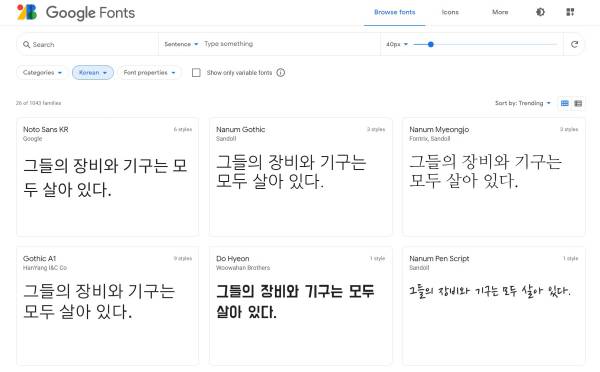Adjust the font size slider handle
The width and height of the screenshot is (600, 372).
tap(431, 44)
